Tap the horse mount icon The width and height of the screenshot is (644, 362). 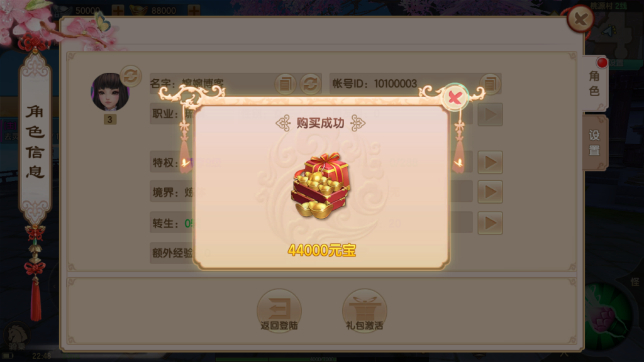click(x=16, y=336)
